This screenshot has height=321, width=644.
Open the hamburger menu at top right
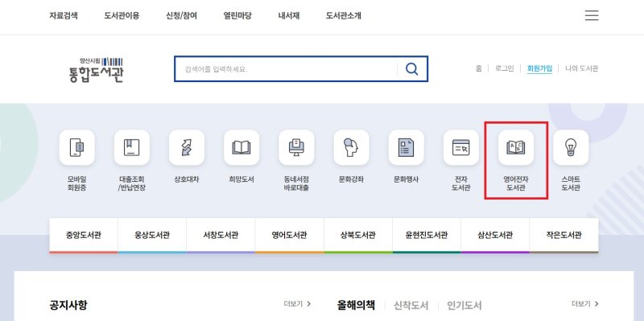592,15
